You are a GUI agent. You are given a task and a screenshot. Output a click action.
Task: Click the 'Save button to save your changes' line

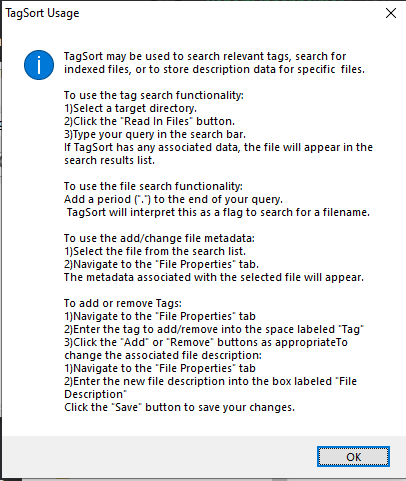179,407
